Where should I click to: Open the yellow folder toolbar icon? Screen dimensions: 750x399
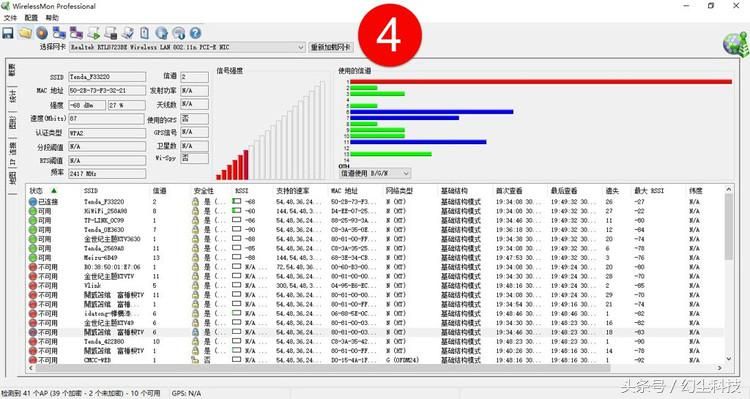coord(25,33)
